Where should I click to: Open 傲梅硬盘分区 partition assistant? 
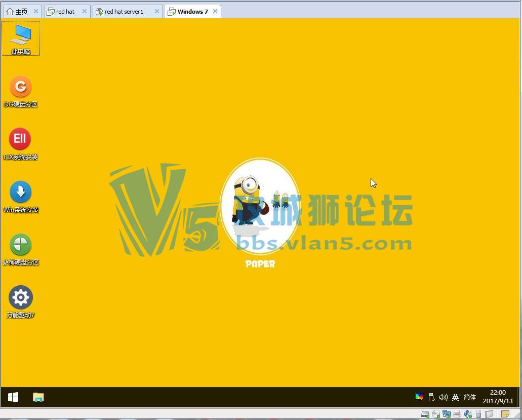tap(21, 249)
